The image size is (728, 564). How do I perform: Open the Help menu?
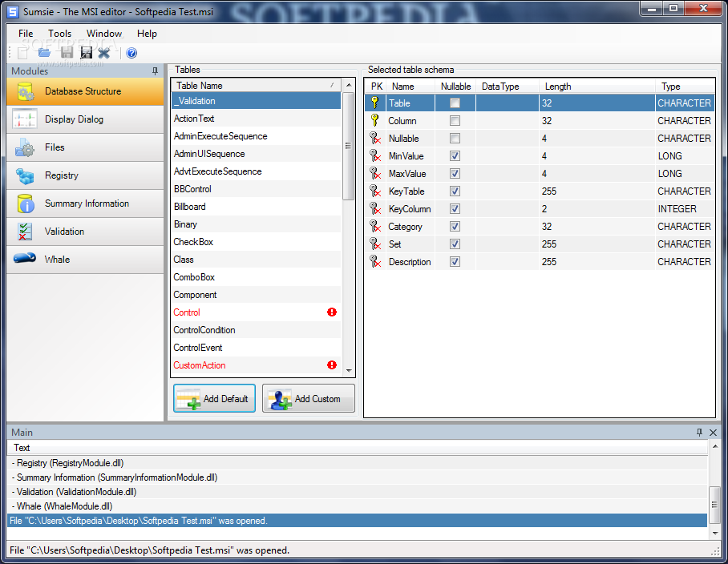coord(147,34)
